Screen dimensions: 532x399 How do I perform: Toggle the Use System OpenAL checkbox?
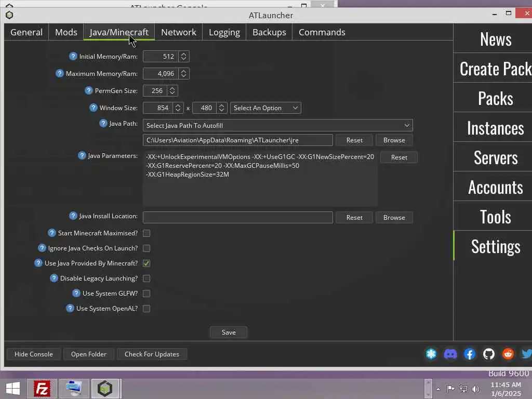click(147, 309)
